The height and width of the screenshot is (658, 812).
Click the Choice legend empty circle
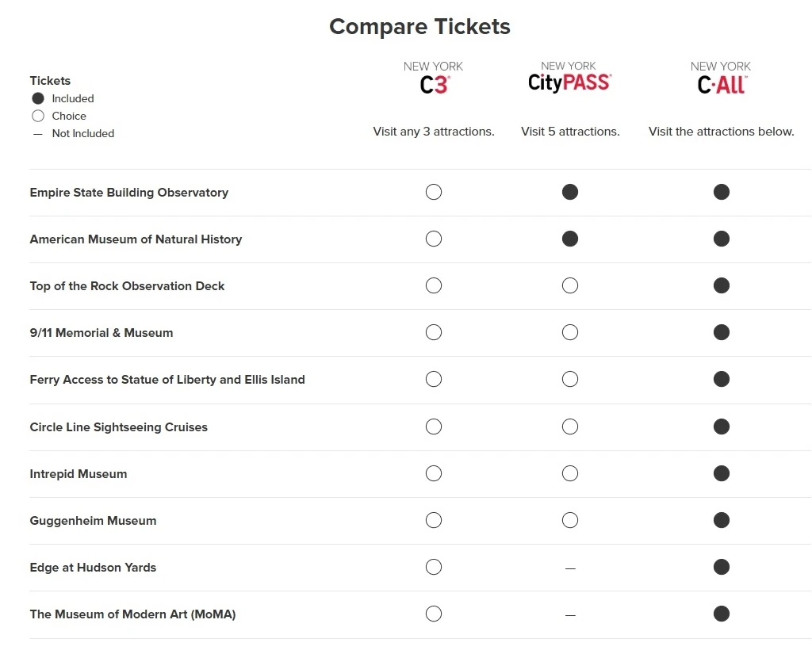click(x=38, y=116)
